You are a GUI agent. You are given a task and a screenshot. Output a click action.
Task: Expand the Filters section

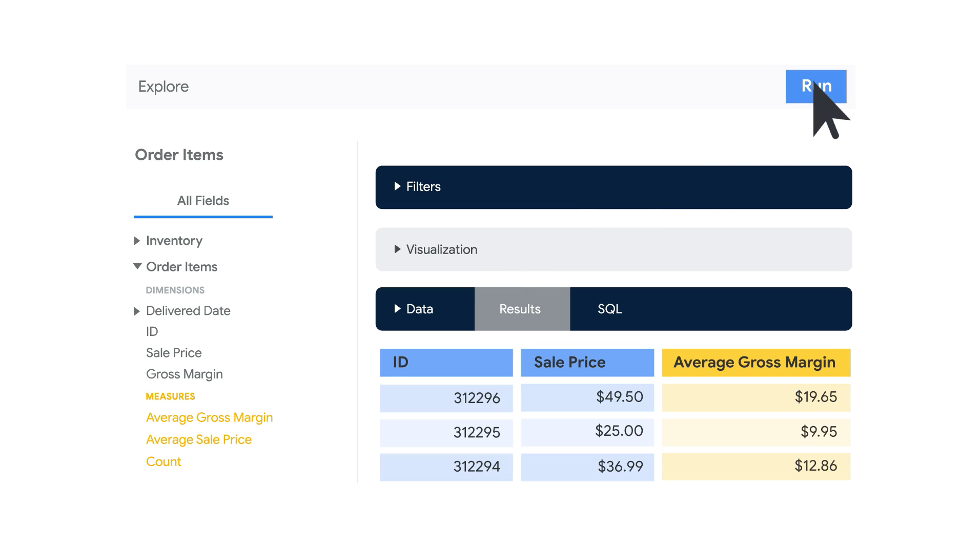[x=397, y=186]
